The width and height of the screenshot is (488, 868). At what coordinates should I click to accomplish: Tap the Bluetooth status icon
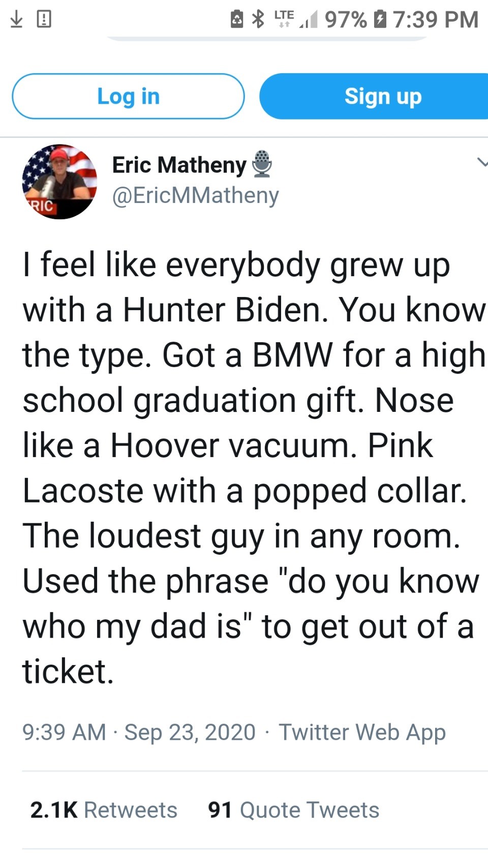tap(259, 19)
